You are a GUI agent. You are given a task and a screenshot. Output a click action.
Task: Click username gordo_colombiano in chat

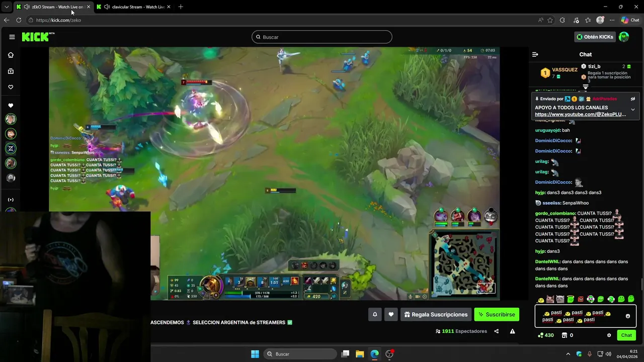tap(555, 213)
